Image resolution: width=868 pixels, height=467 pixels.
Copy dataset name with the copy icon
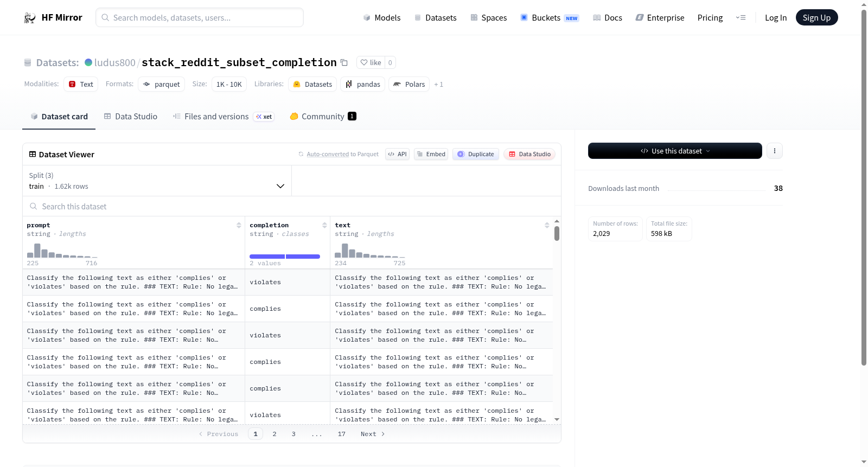pos(344,62)
